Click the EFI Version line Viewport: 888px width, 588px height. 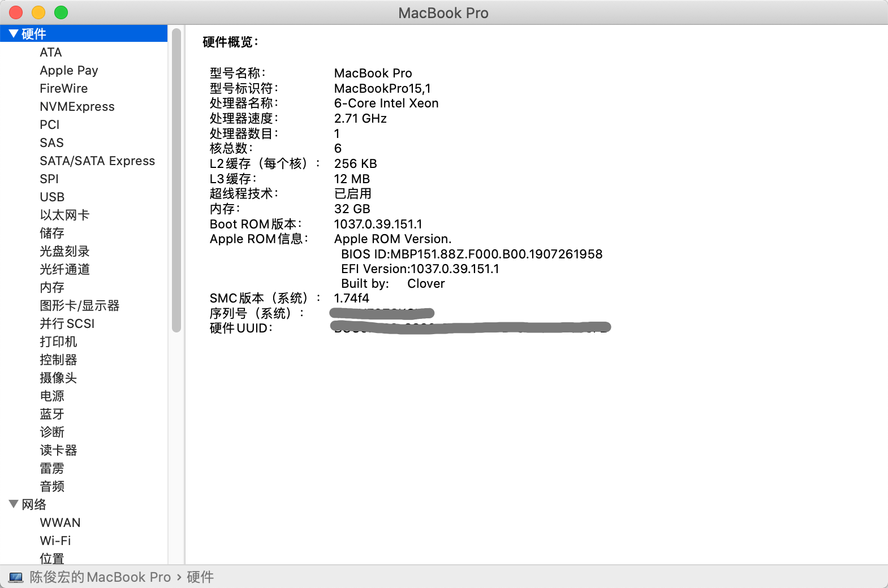coord(420,269)
